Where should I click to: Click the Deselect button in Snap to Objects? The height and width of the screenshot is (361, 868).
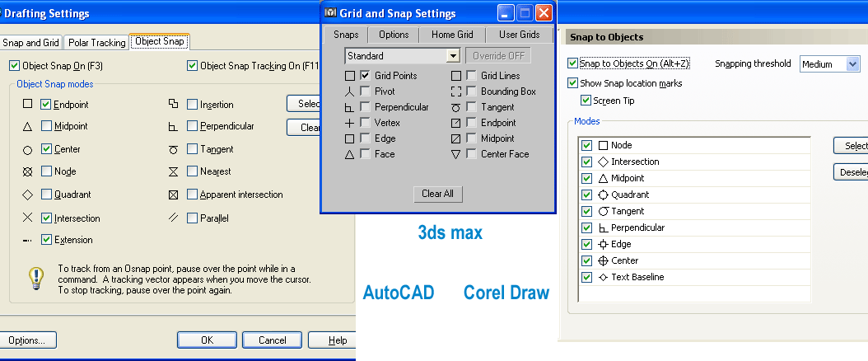click(851, 172)
